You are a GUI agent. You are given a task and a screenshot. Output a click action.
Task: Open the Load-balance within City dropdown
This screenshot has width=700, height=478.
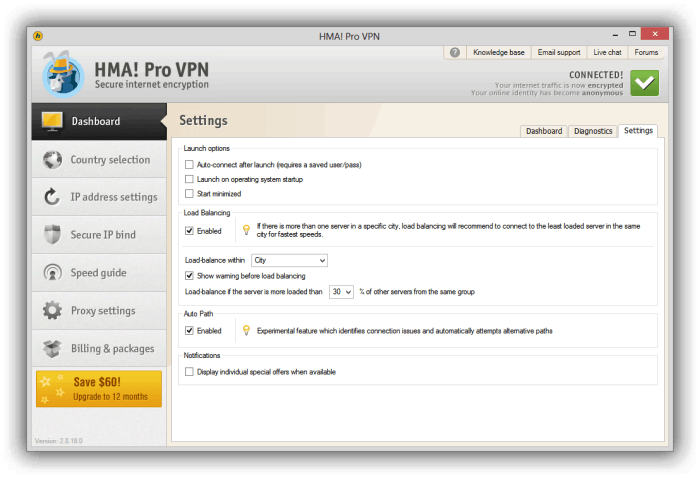click(289, 260)
